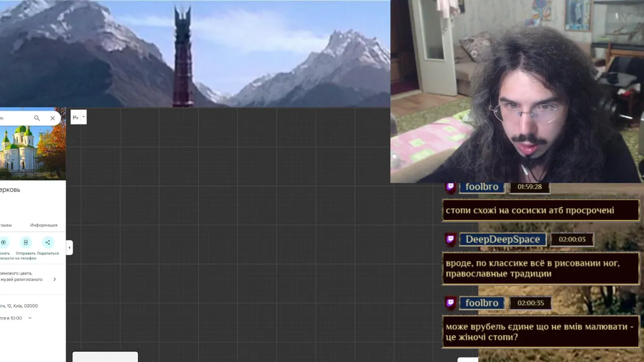Click the username foolbro at 01:59:28
The height and width of the screenshot is (362, 644).
pyautogui.click(x=482, y=187)
